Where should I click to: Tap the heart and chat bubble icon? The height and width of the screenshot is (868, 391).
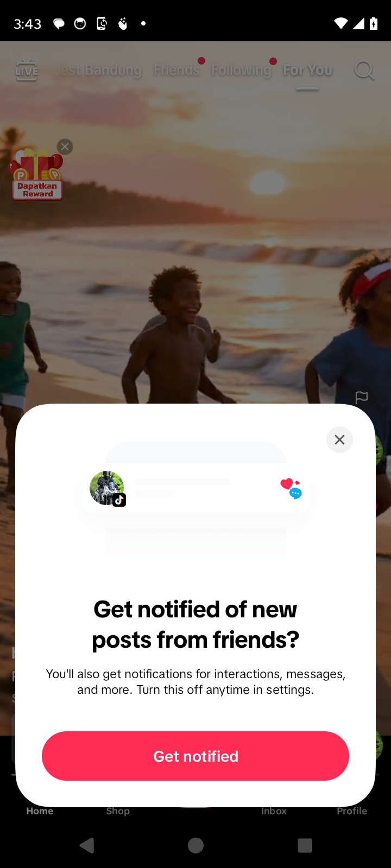[291, 488]
